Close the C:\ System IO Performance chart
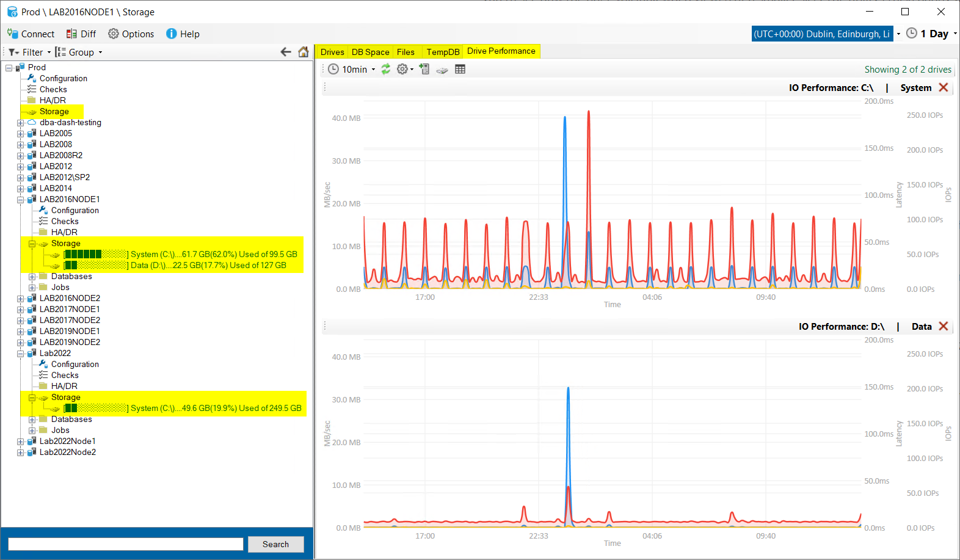This screenshot has height=560, width=960. (x=944, y=87)
